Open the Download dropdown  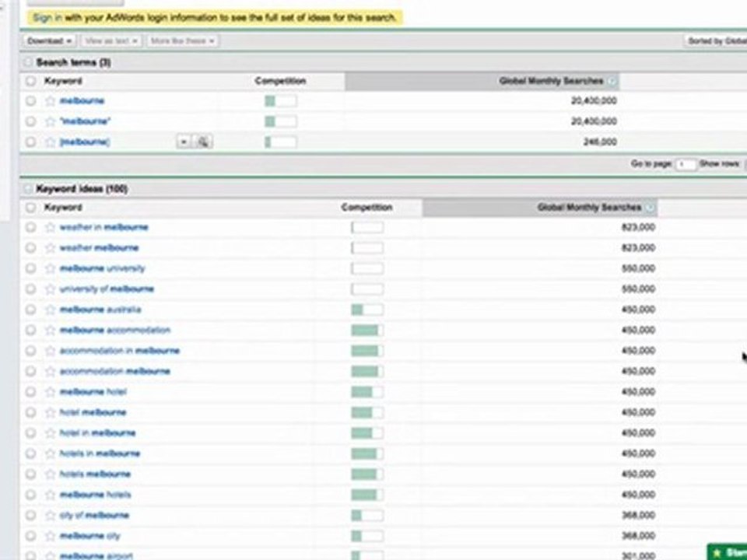pyautogui.click(x=49, y=41)
